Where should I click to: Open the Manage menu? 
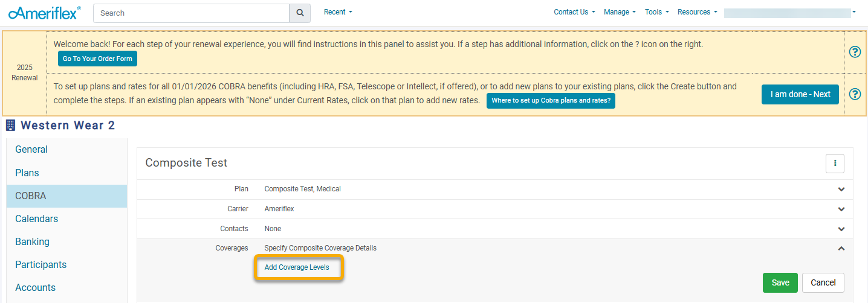pos(620,12)
